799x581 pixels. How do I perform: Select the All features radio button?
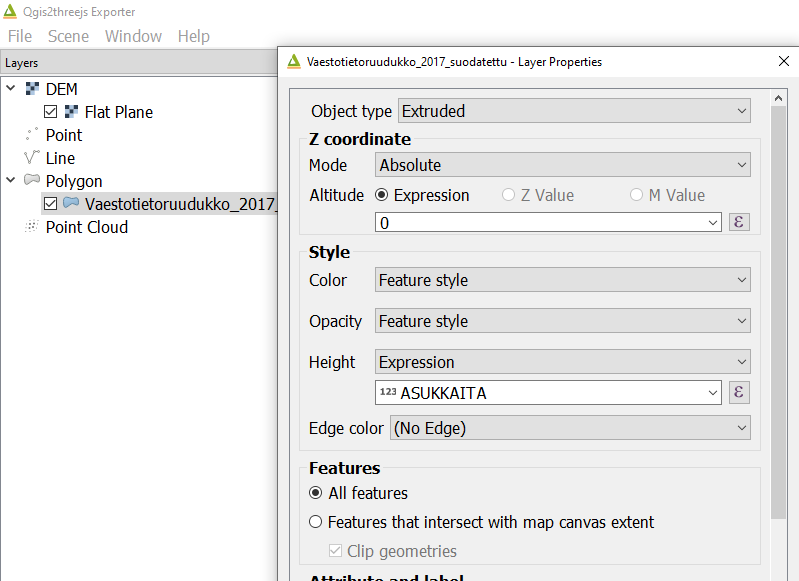coord(316,493)
